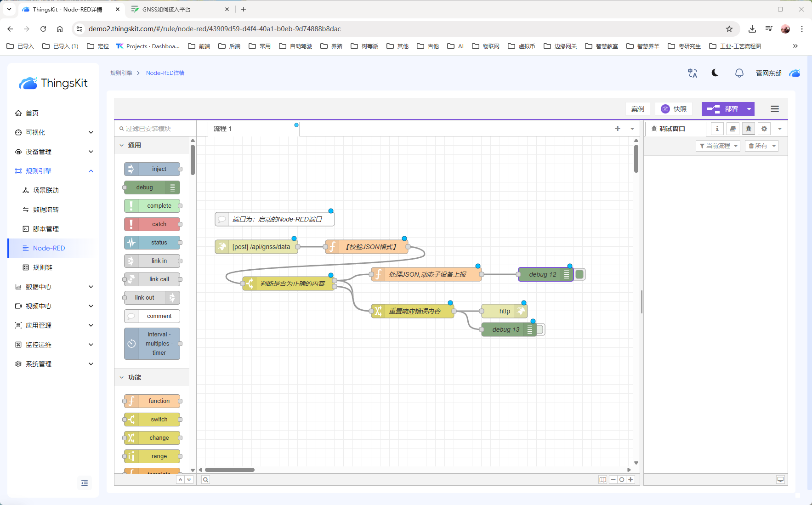Open the info sidebar tab icon
The height and width of the screenshot is (505, 812).
[x=717, y=129]
